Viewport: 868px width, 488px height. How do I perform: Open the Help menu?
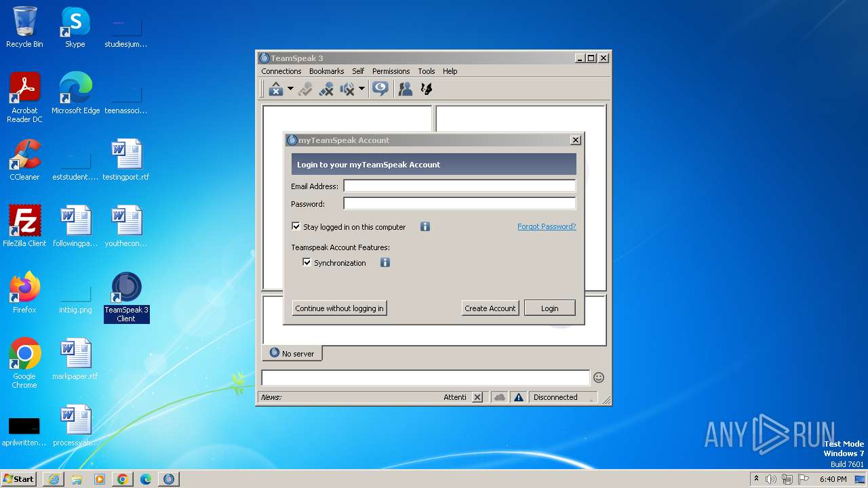coord(450,71)
